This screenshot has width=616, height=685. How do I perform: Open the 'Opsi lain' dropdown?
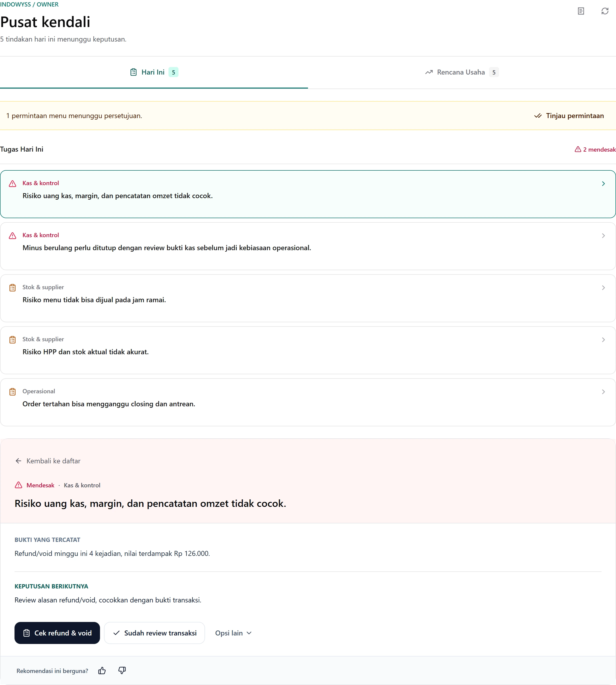pyautogui.click(x=233, y=633)
